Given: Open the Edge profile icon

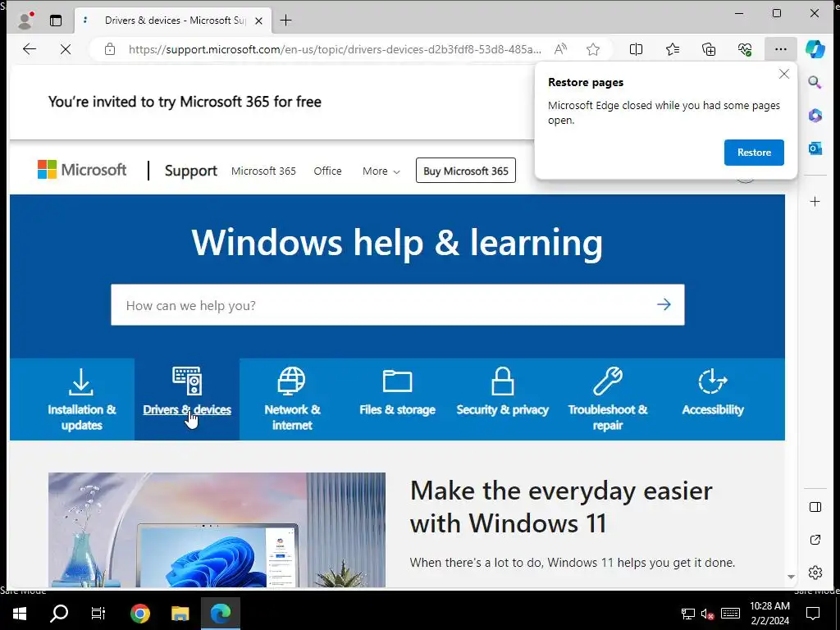Looking at the screenshot, I should point(25,21).
